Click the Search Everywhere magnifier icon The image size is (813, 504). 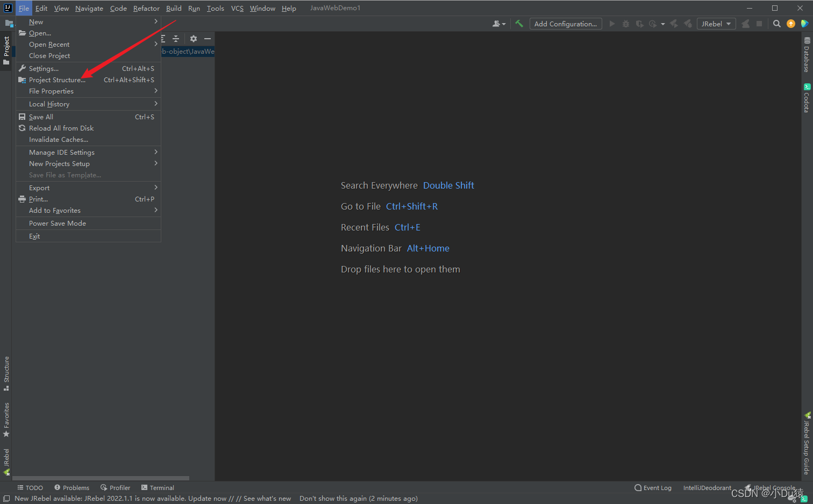pyautogui.click(x=777, y=24)
